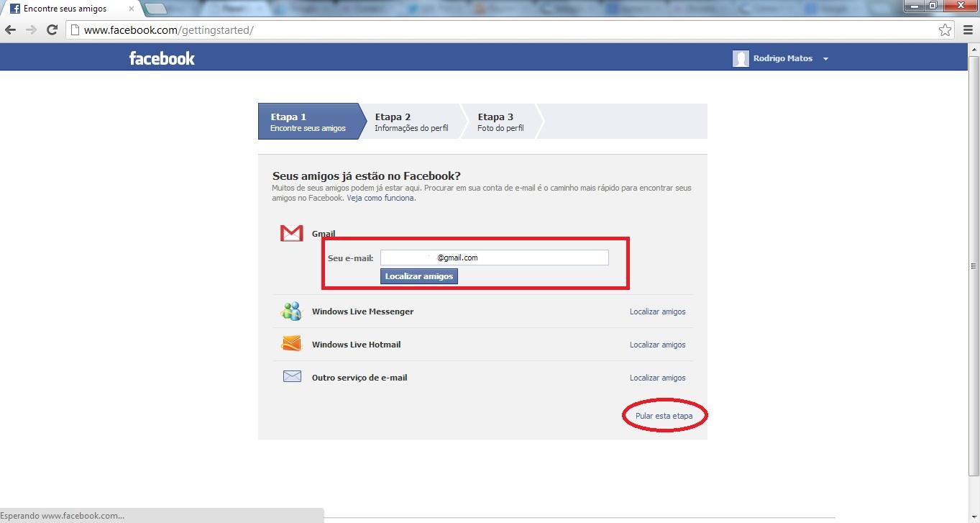
Task: Click the Rodrigo Matos profile picture
Action: (x=741, y=58)
